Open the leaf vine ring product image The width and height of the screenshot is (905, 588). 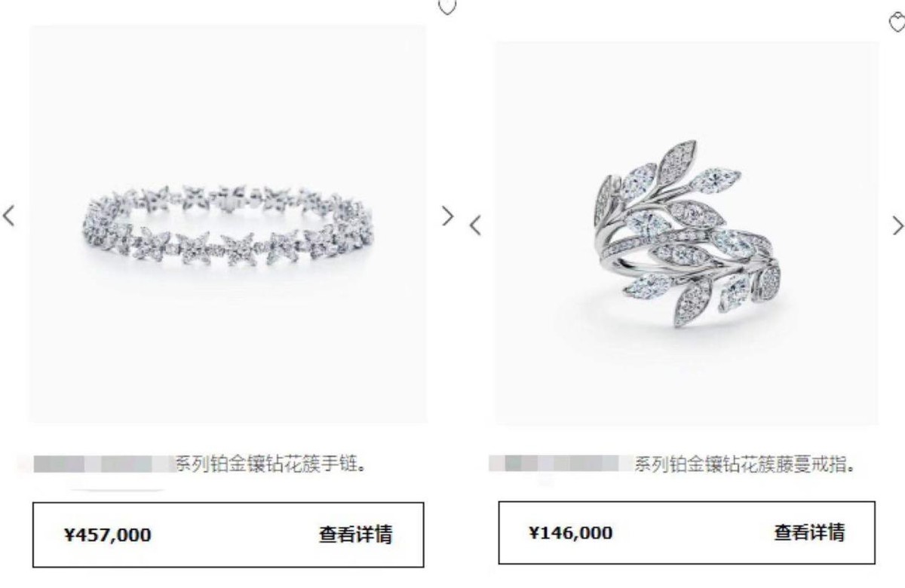687,233
